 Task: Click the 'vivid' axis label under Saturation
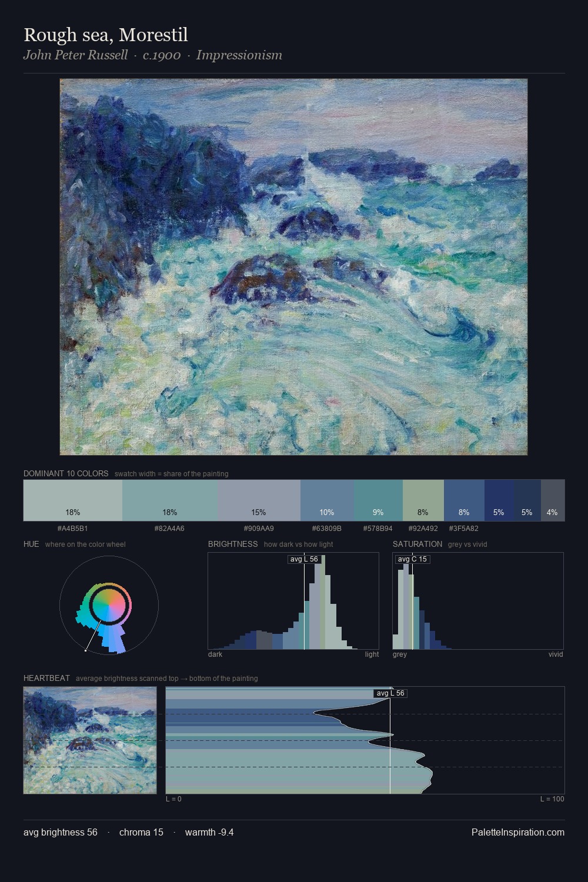[556, 654]
